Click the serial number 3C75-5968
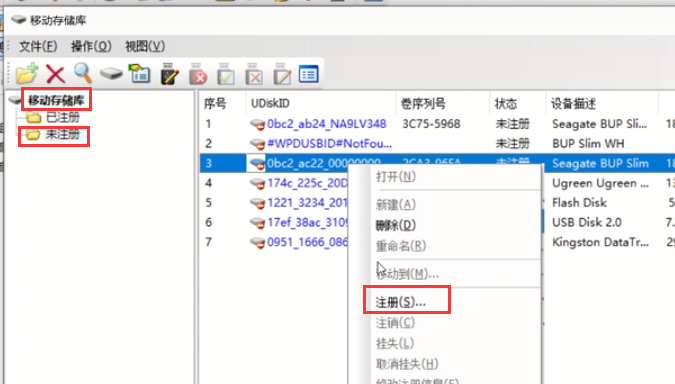The width and height of the screenshot is (675, 384). 431,124
